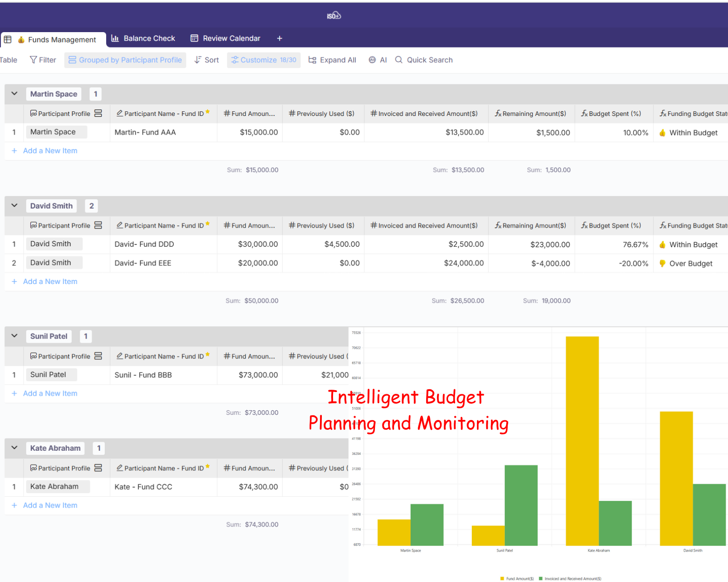
Task: Click the Filter funnel icon
Action: 33,60
